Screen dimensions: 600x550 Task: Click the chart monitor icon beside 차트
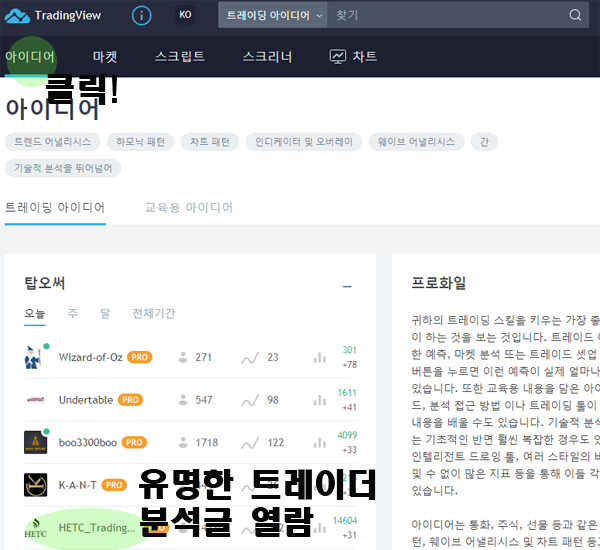[x=338, y=57]
